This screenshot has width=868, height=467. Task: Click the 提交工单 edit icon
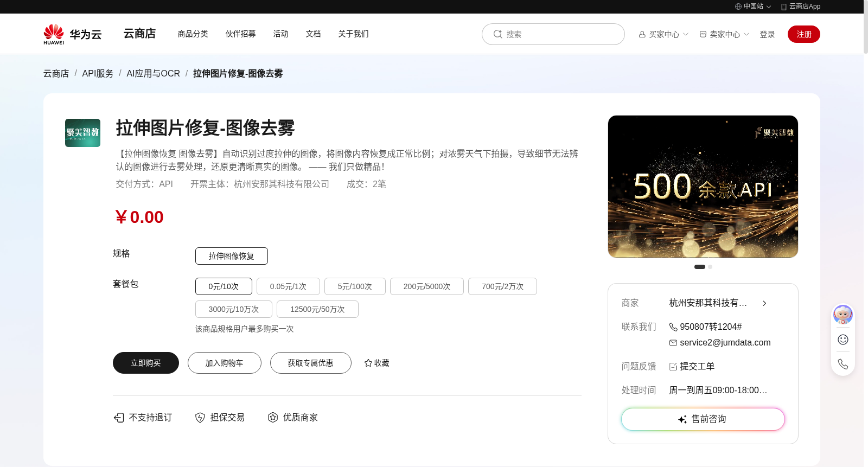coord(673,367)
